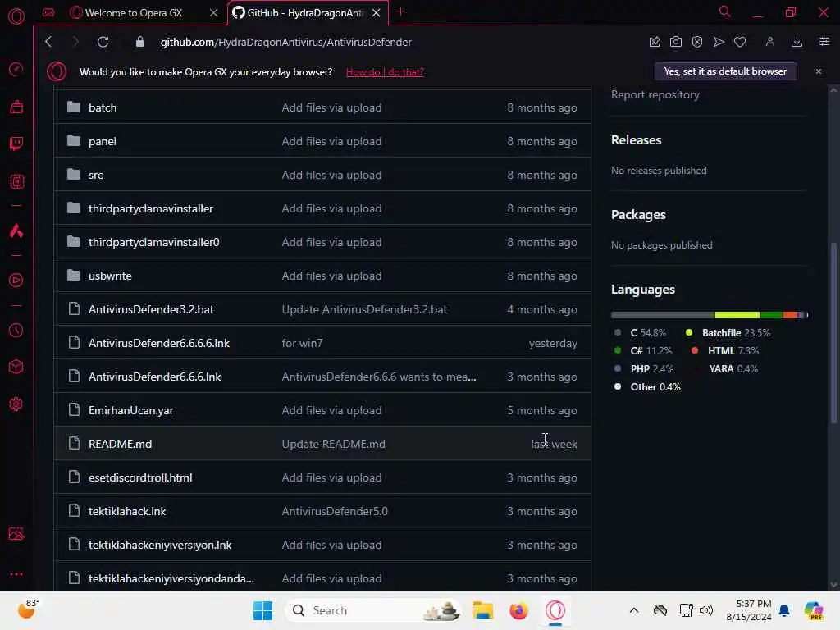Viewport: 840px width, 630px height.
Task: Click the yellow Batchfile segment in language bar
Action: (x=737, y=315)
